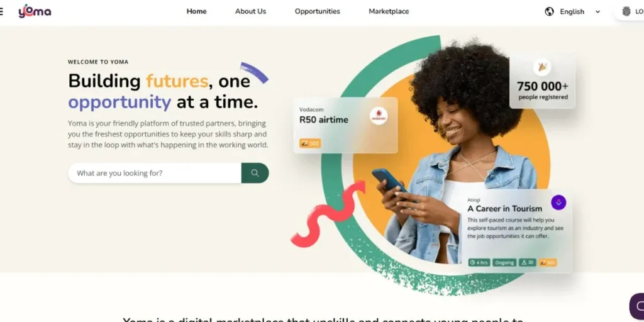
Task: Navigate to Marketplace
Action: 389,11
